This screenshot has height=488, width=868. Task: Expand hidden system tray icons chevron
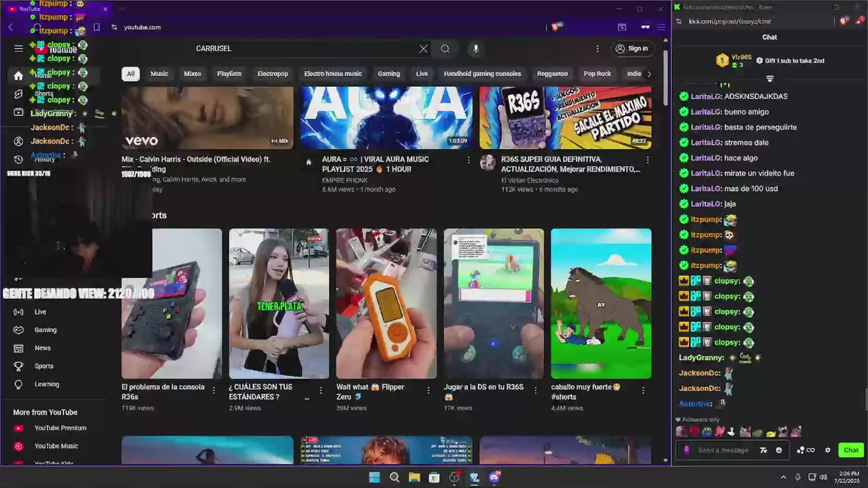coord(783,477)
